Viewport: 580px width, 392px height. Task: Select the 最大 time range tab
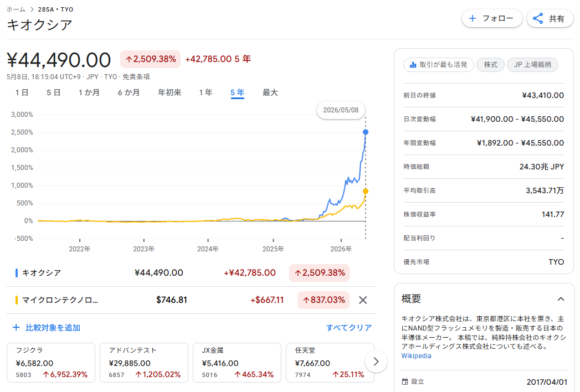pos(270,93)
